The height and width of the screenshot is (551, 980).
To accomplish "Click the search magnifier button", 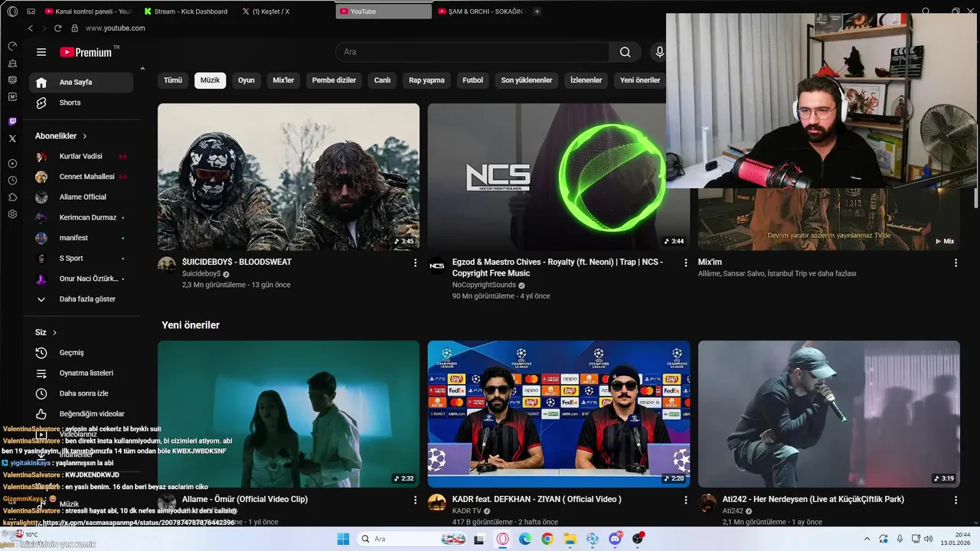I will [x=625, y=52].
